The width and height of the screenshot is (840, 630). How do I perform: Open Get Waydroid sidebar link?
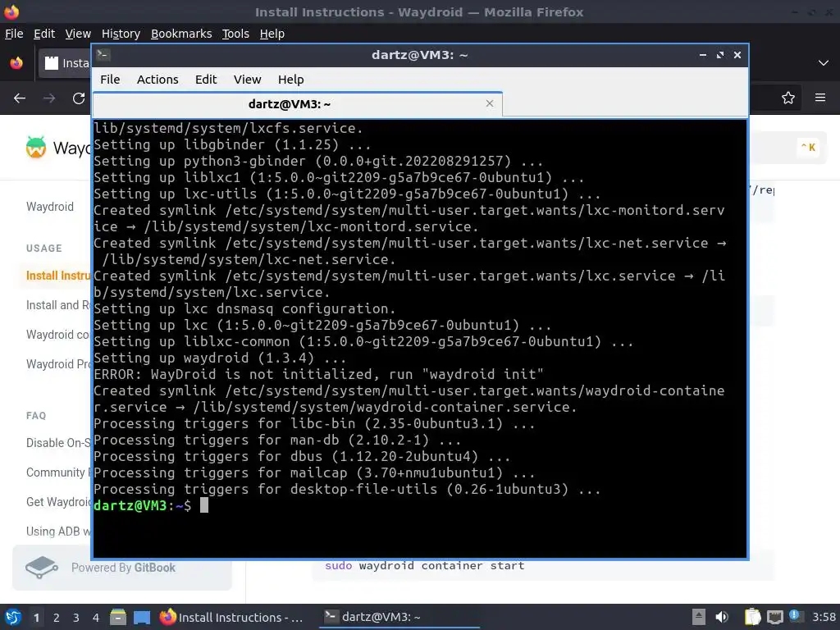58,501
